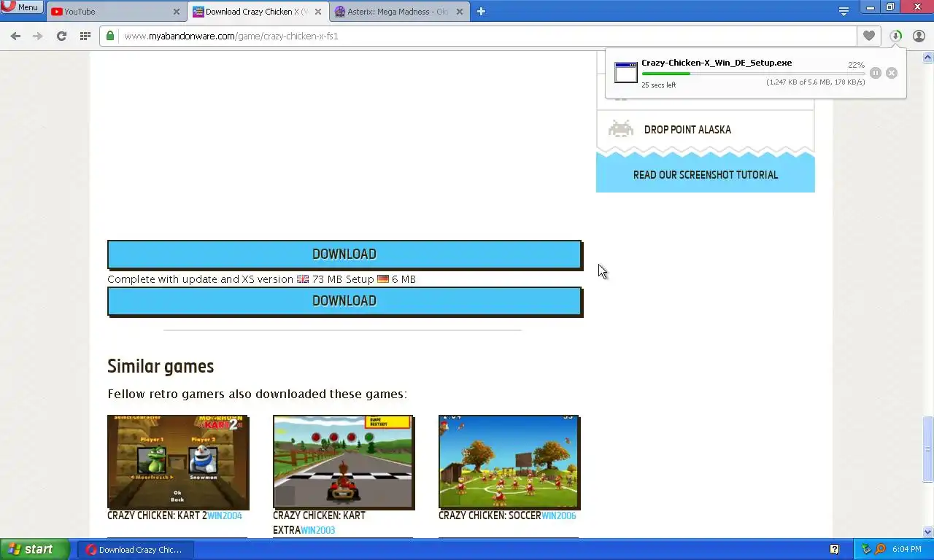The width and height of the screenshot is (934, 560).
Task: View the green padlock security info
Action: coord(110,36)
